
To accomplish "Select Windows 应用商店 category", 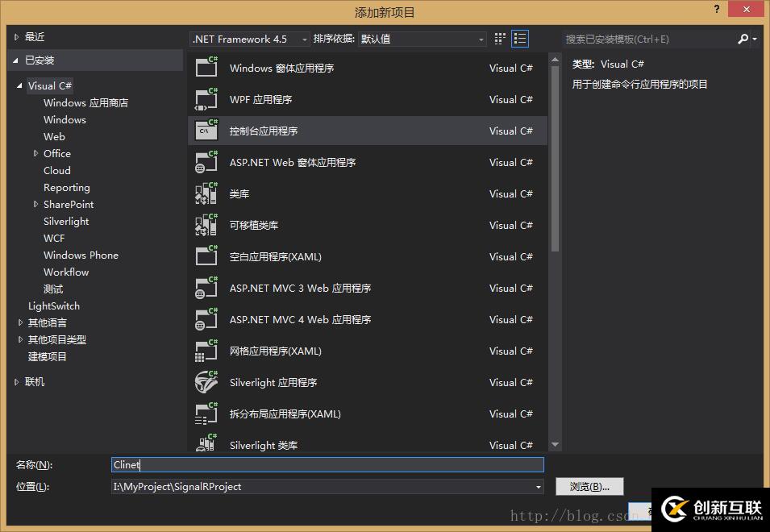I will tap(86, 102).
